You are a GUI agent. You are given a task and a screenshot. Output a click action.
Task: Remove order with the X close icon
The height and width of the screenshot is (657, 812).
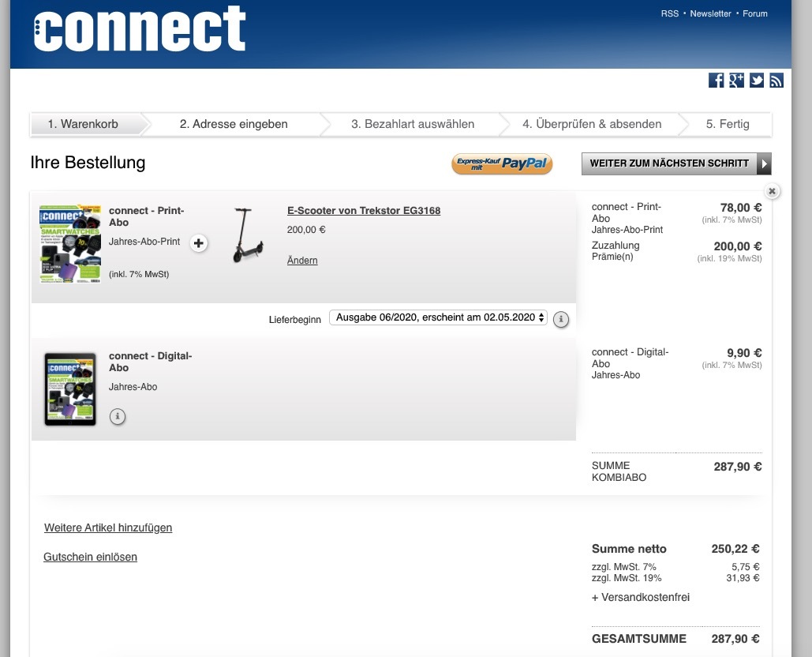[772, 191]
